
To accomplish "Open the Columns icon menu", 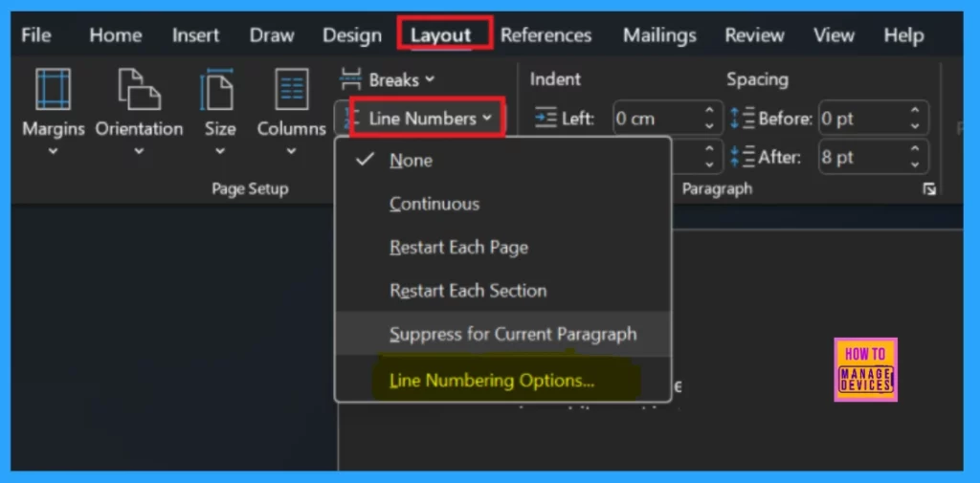I will tap(291, 89).
